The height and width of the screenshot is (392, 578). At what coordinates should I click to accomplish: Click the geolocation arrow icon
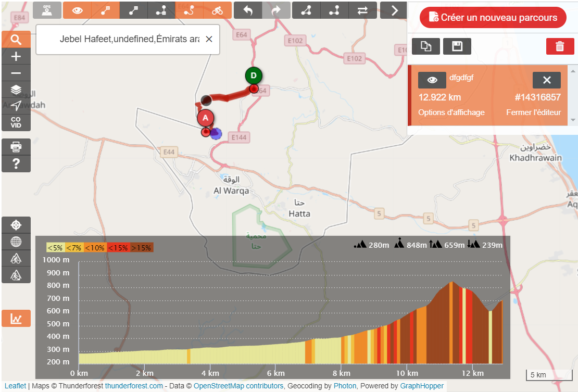pyautogui.click(x=16, y=106)
